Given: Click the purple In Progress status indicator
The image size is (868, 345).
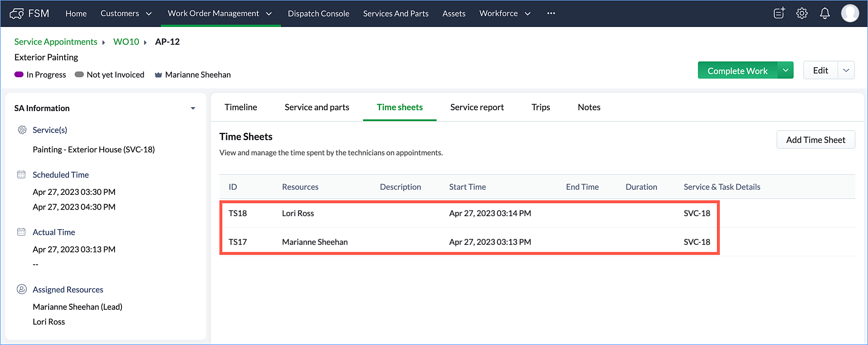Looking at the screenshot, I should point(19,75).
